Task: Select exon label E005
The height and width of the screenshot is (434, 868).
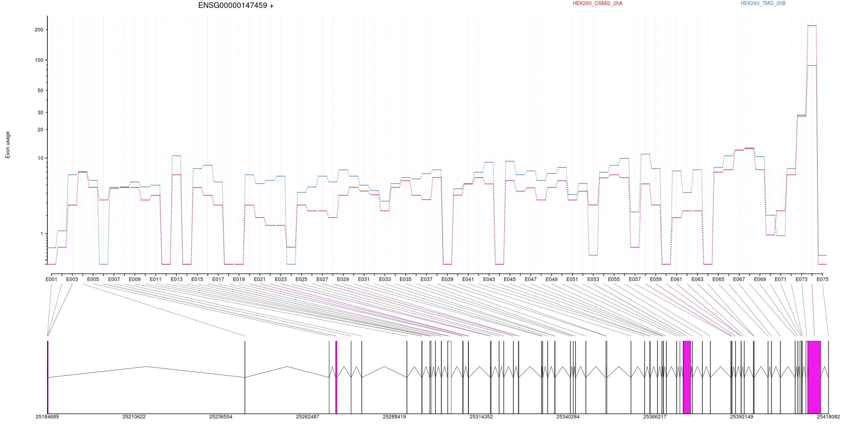Action: click(x=93, y=279)
